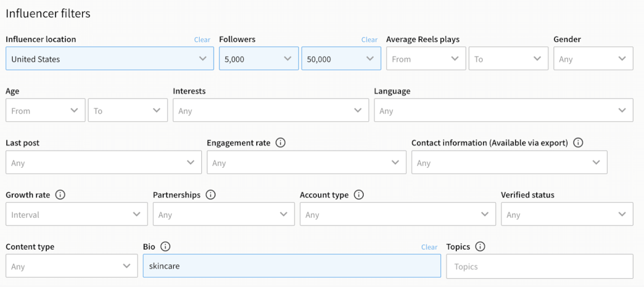Click the Contact information info icon

578,143
